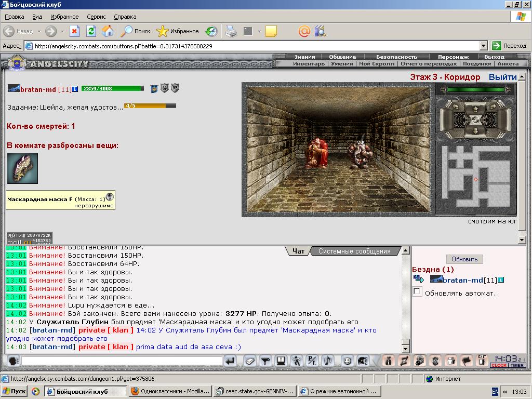Click the 'Обновить' button in players list
The width and height of the screenshot is (532, 399).
click(x=464, y=259)
